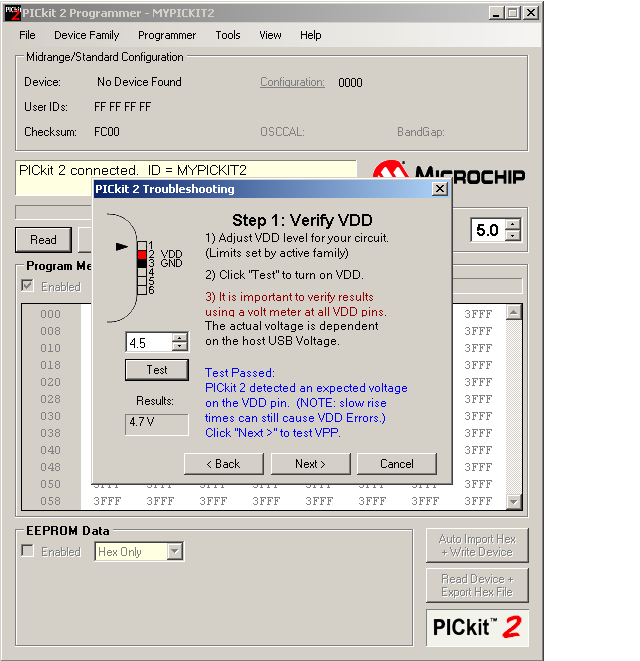Click memory address row 000
The height and width of the screenshot is (661, 640).
[50, 314]
